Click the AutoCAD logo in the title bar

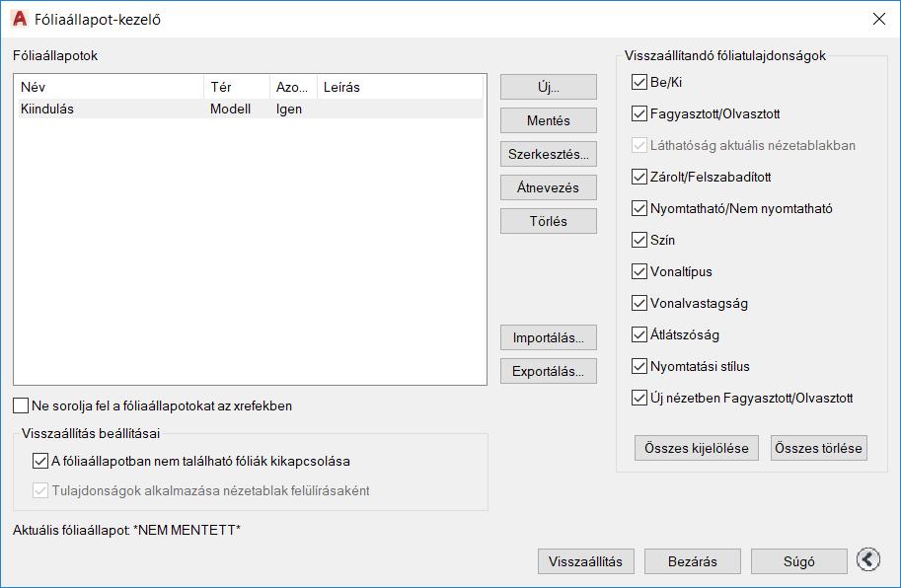(x=19, y=19)
